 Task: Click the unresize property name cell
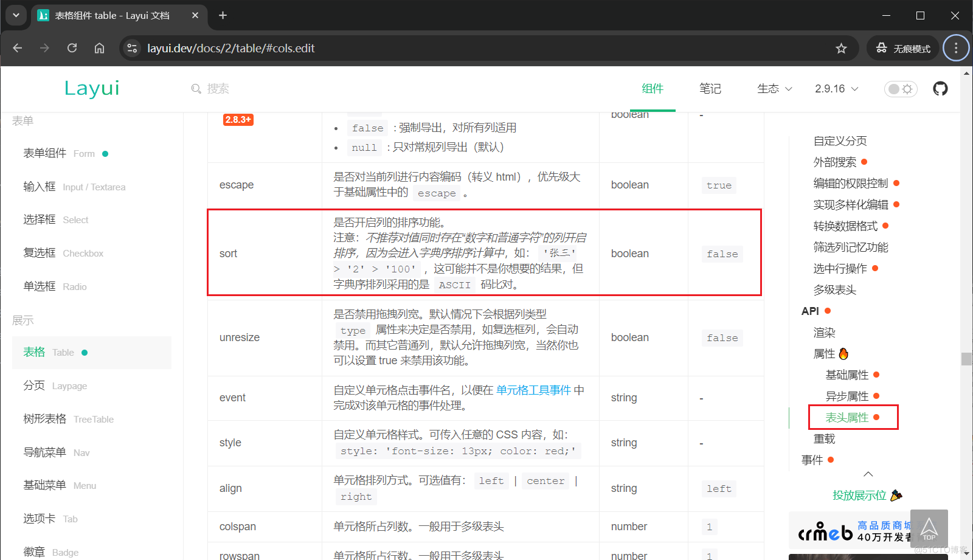coord(265,337)
